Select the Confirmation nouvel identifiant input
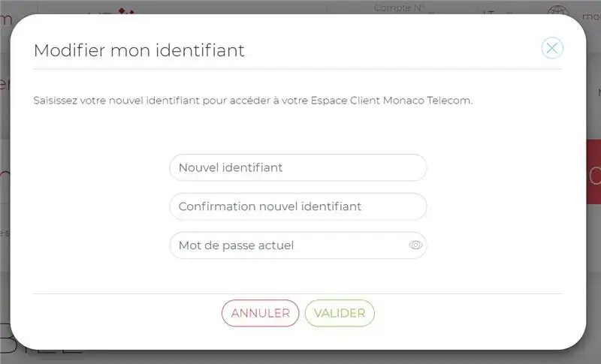This screenshot has width=601, height=364. coord(297,206)
